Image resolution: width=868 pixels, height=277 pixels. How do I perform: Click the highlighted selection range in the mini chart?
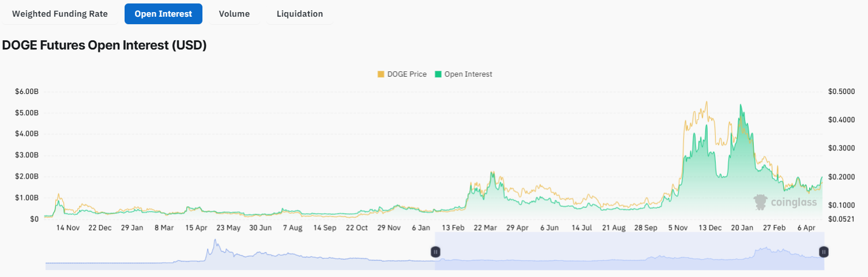630,251
